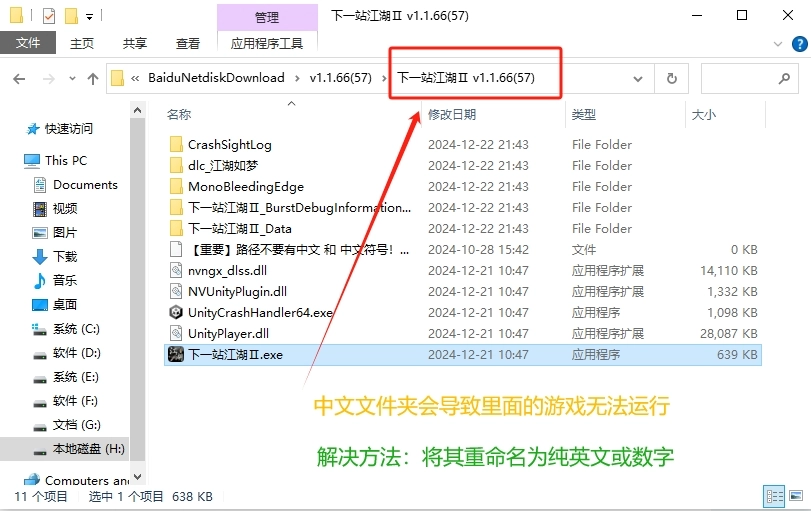Click the up-one-level arrow
Viewport: 811px width, 511px height.
click(92, 78)
